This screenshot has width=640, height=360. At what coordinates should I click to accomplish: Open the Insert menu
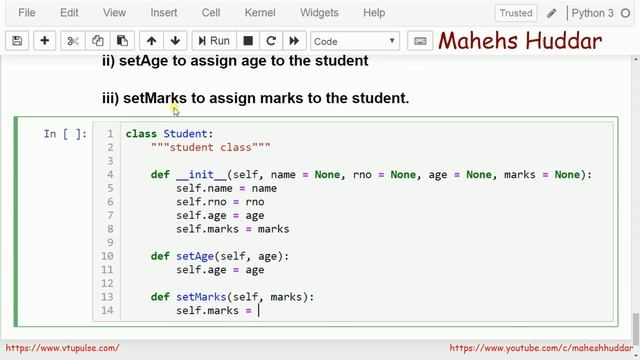point(164,13)
